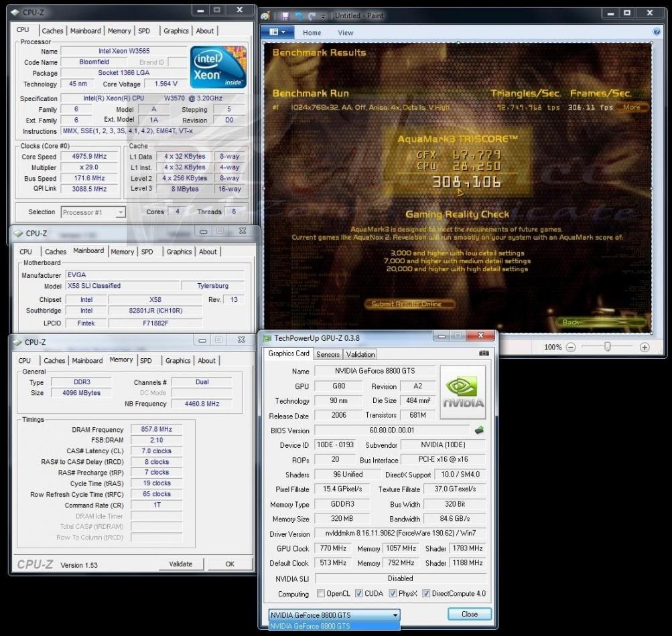The image size is (672, 636).
Task: Click Mainboard Model field X58 SLI Classified
Action: (x=122, y=286)
